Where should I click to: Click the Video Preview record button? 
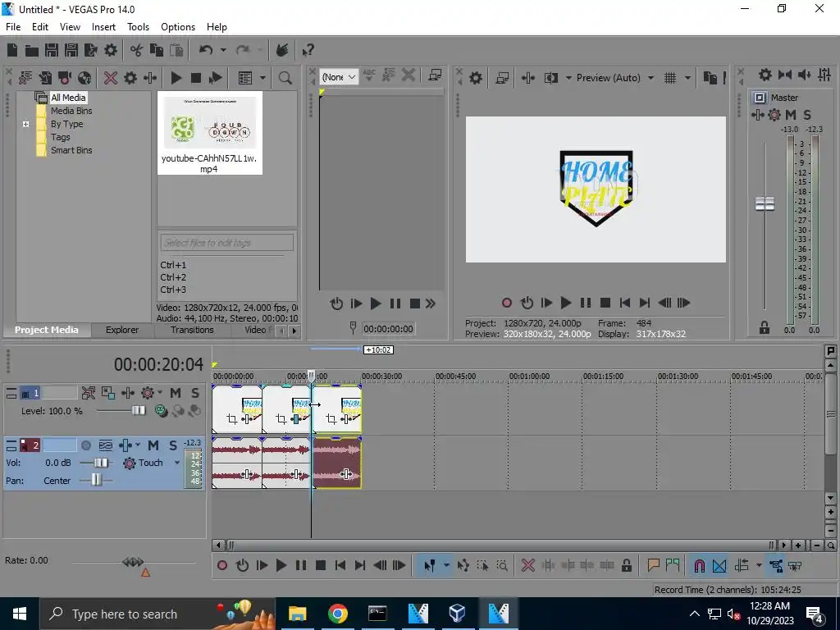pyautogui.click(x=507, y=304)
